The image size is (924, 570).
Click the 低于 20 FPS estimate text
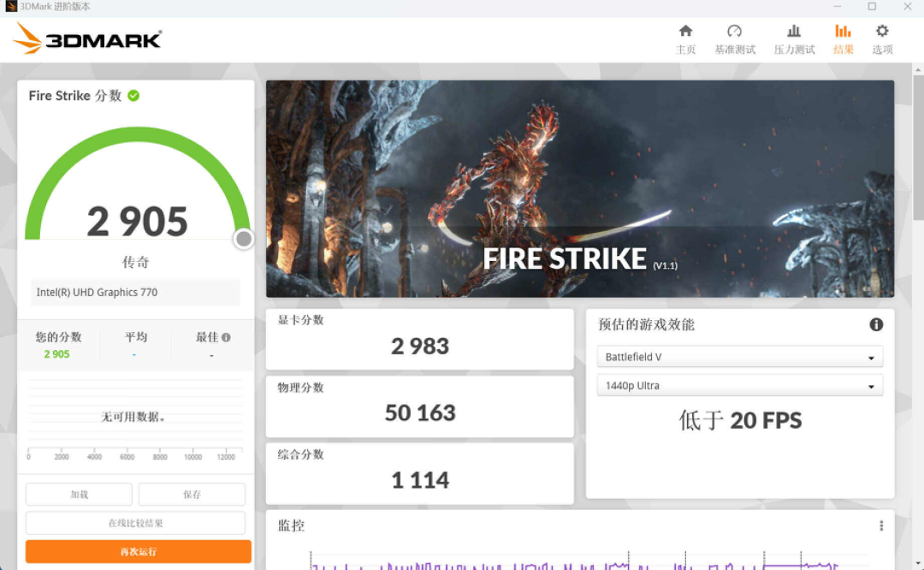[740, 420]
